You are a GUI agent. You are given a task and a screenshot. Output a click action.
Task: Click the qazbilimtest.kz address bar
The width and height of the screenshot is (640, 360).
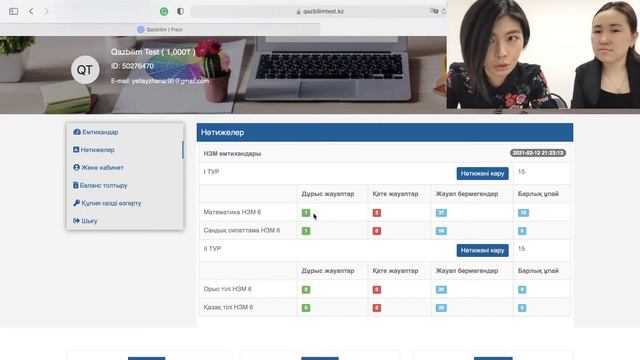click(x=319, y=11)
